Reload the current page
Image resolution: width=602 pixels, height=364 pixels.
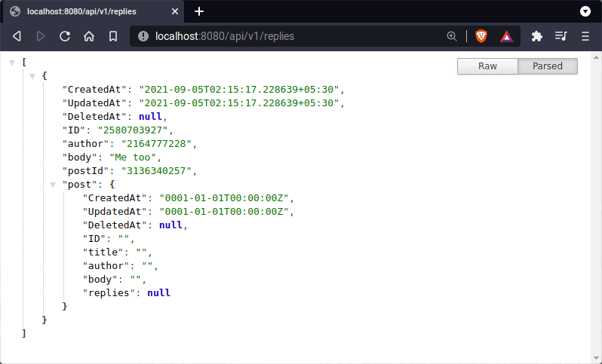(x=65, y=36)
